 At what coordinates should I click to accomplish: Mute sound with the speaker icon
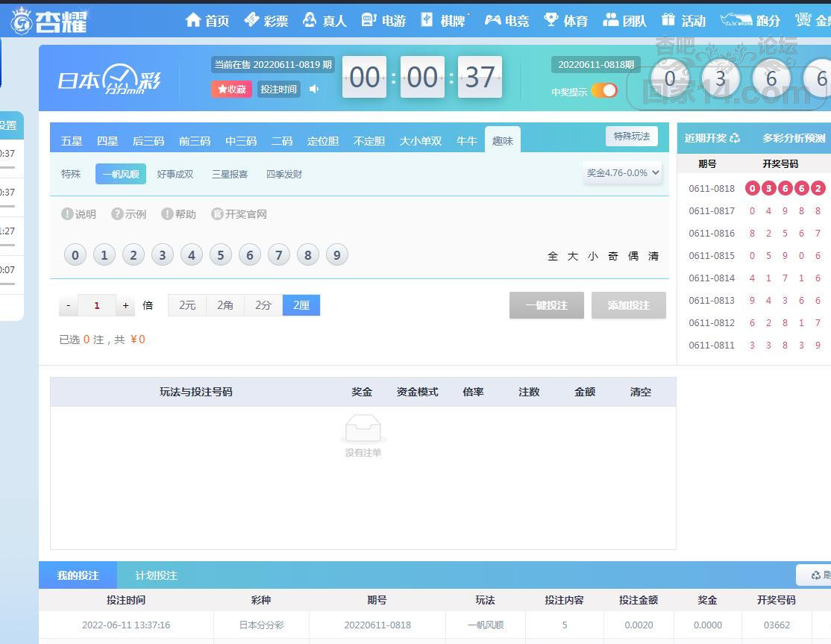click(x=314, y=89)
